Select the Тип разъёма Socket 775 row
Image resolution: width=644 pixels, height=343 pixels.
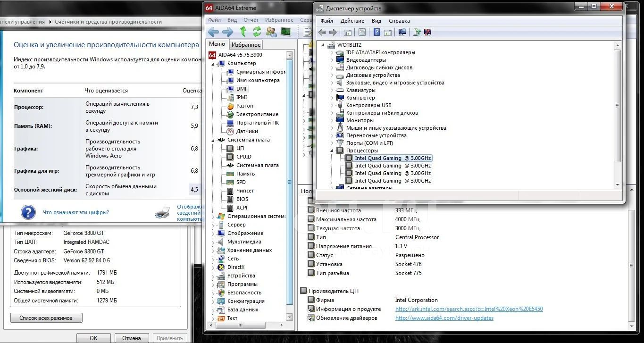[365, 273]
